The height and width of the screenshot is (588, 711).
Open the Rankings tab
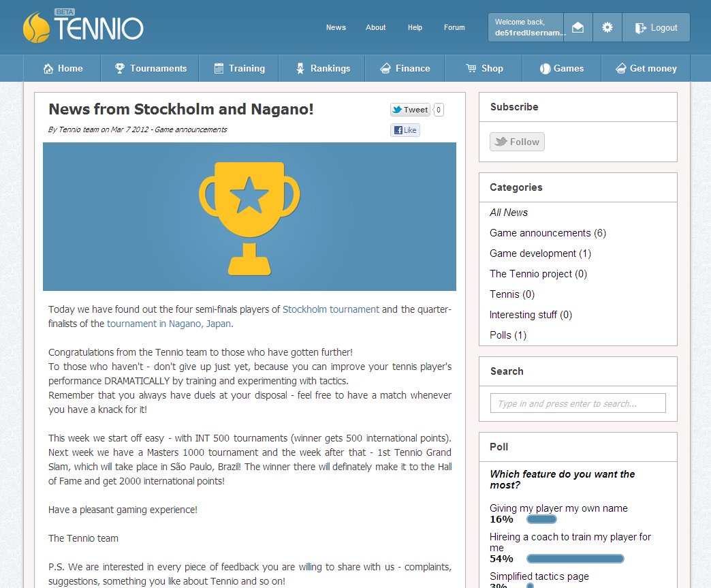pos(322,69)
